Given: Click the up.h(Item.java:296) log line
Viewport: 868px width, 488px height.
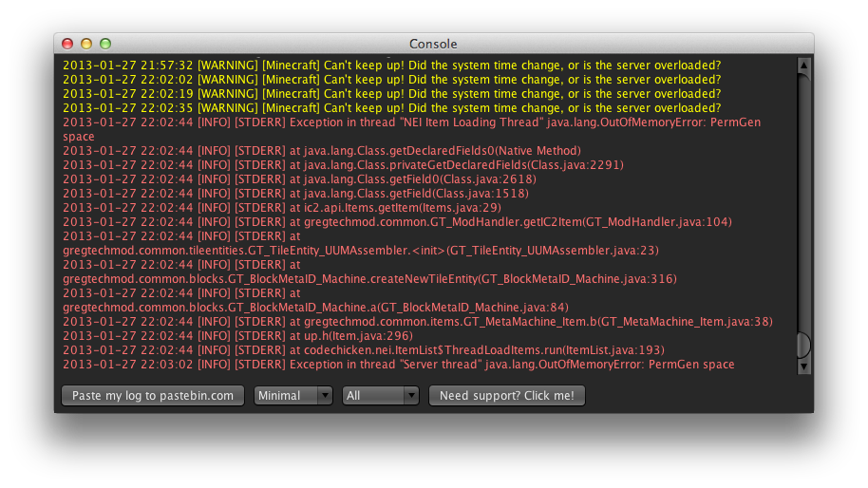Looking at the screenshot, I should pos(237,336).
